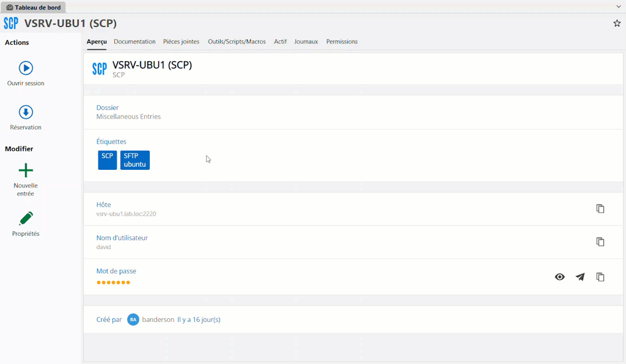The image size is (626, 364).
Task: Click the SCP étiquette badge
Action: 107,159
